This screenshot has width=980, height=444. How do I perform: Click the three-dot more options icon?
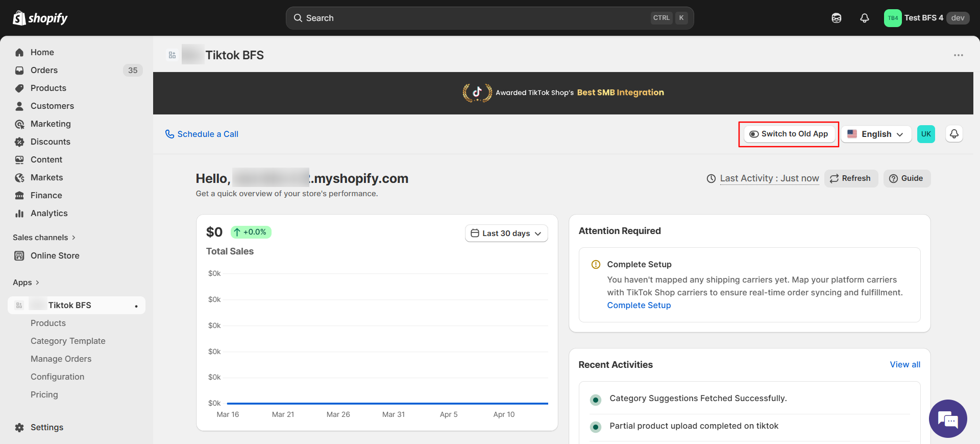[958, 55]
